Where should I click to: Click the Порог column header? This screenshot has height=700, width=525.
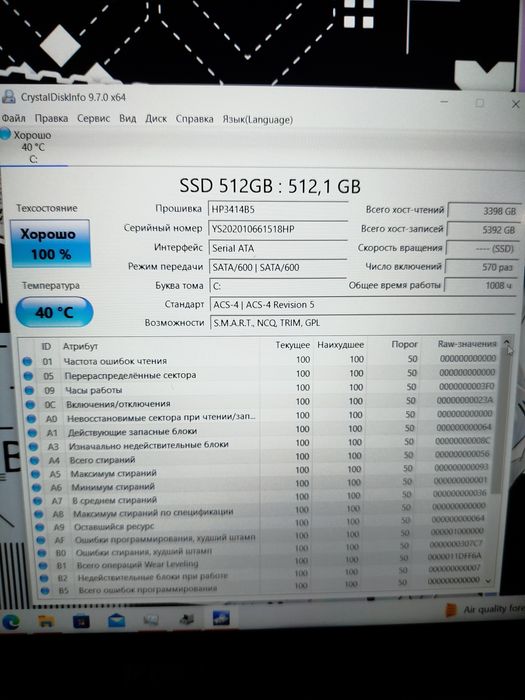tap(404, 344)
